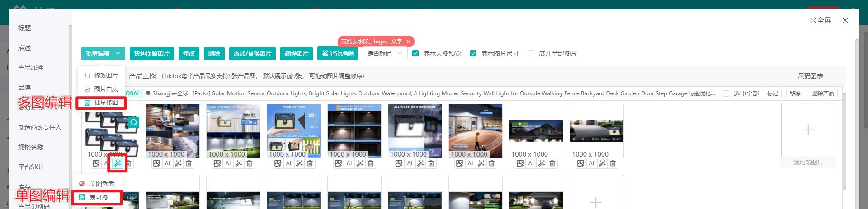Click AI icon under fence and garage collage

click(167, 163)
